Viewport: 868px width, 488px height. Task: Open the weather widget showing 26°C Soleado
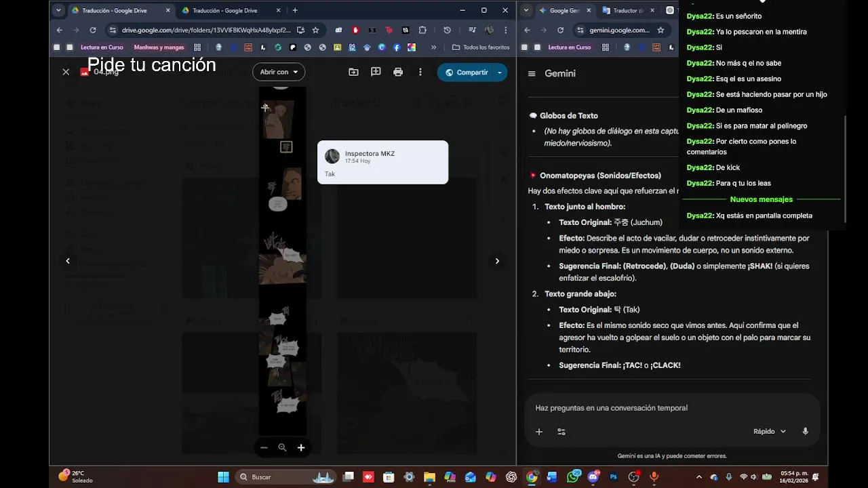pyautogui.click(x=75, y=477)
